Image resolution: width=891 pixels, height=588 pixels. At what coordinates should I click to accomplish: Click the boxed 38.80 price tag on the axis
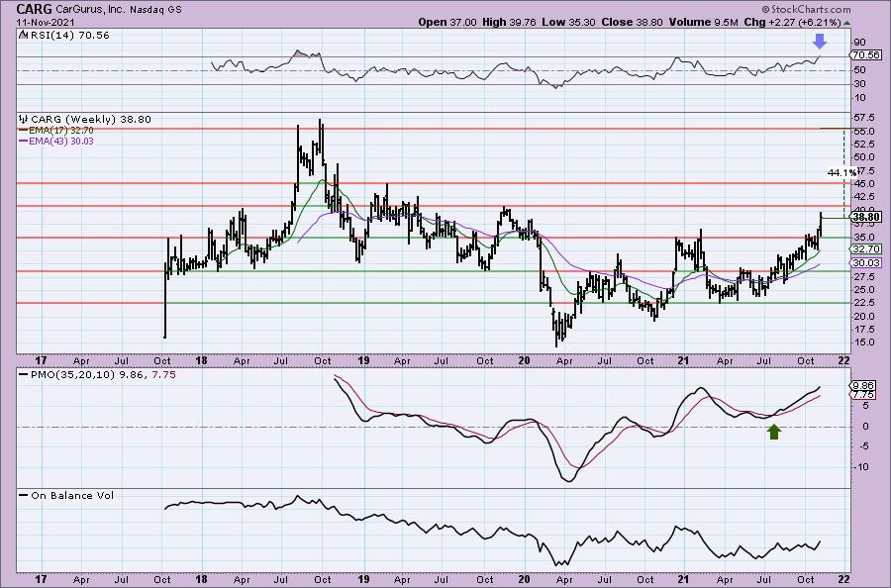click(866, 217)
